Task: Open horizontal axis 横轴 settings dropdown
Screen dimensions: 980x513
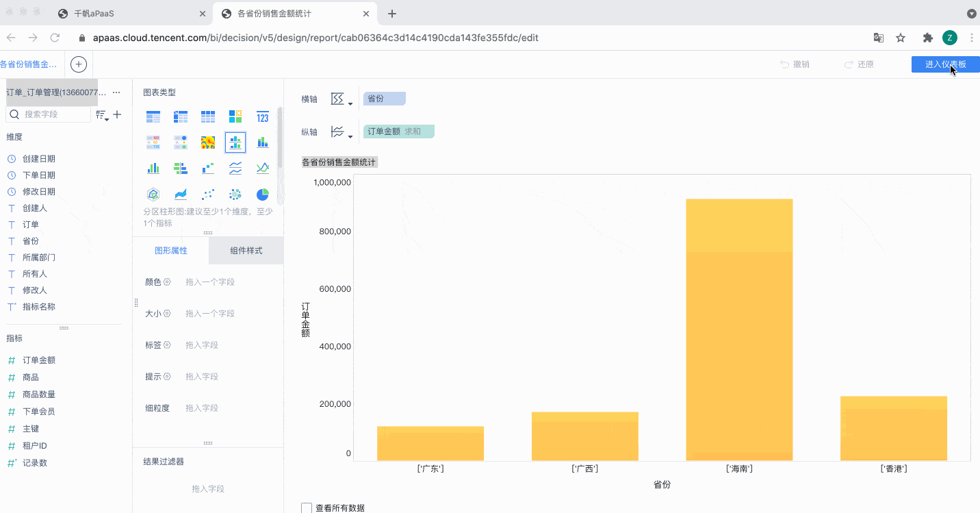Action: click(341, 99)
